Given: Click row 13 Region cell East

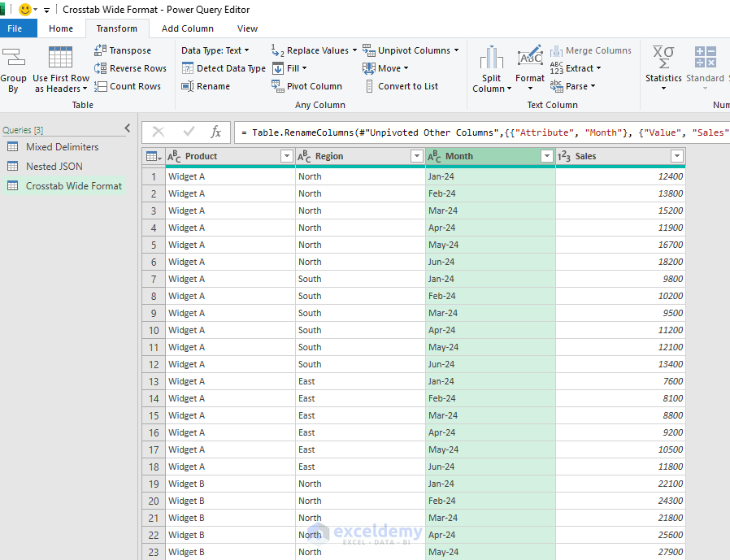Looking at the screenshot, I should click(360, 382).
